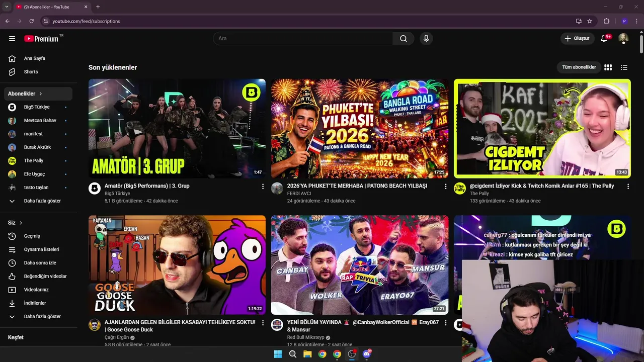This screenshot has width=644, height=362.
Task: Click the Oluştur create button
Action: (x=577, y=39)
